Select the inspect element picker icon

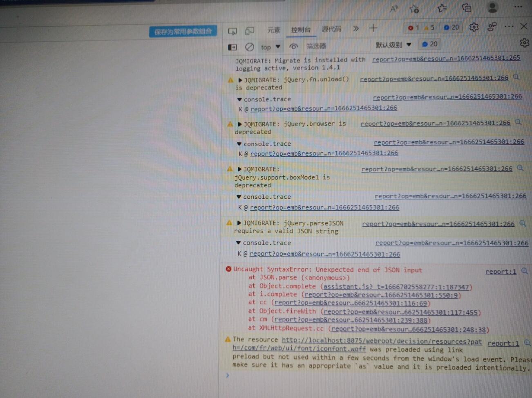point(232,31)
